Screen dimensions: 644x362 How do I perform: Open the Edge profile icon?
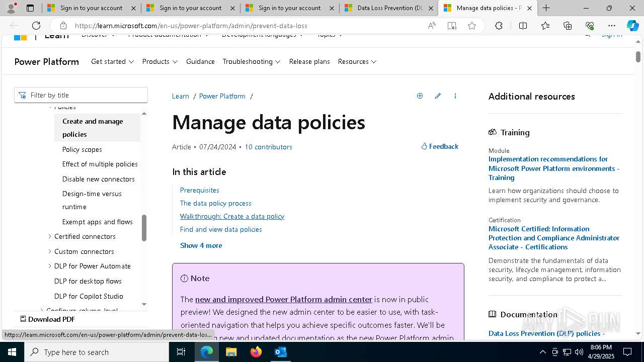pos(11,8)
